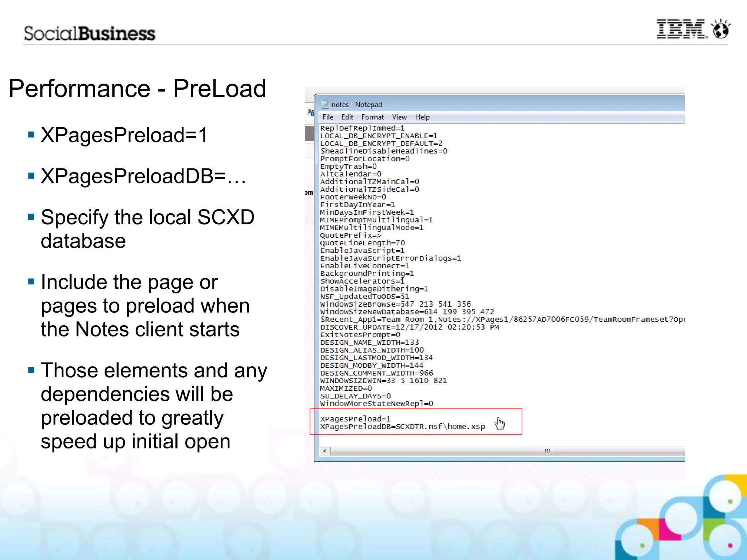Click the line 'ExitNotesPrompt=0'

pos(360,335)
